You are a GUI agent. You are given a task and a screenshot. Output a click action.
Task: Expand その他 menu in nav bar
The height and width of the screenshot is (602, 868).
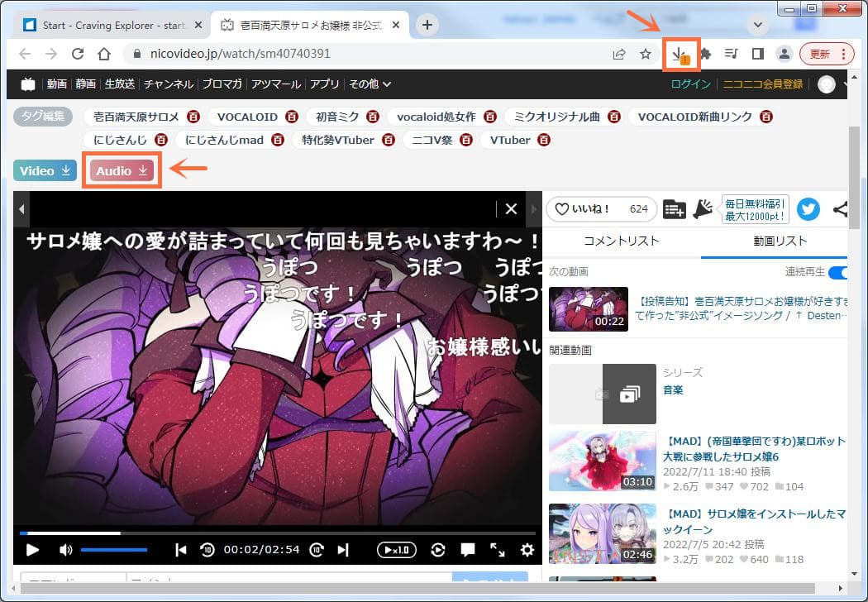[x=370, y=84]
